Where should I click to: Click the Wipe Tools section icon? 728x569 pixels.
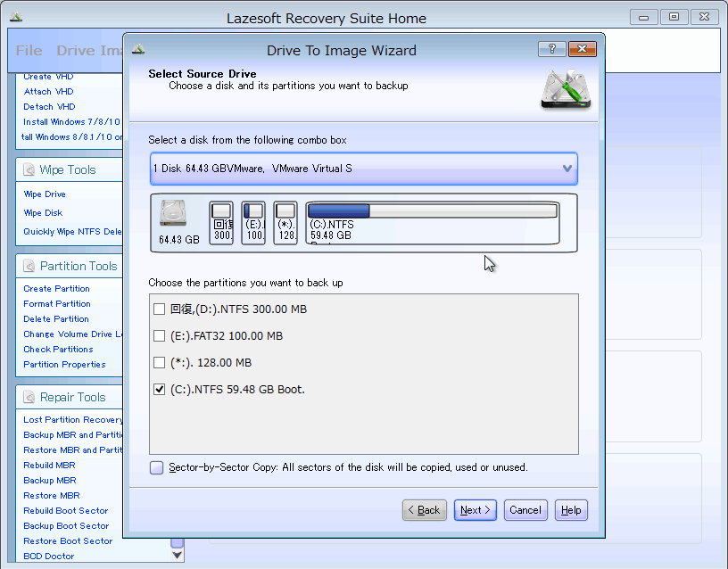(x=29, y=169)
